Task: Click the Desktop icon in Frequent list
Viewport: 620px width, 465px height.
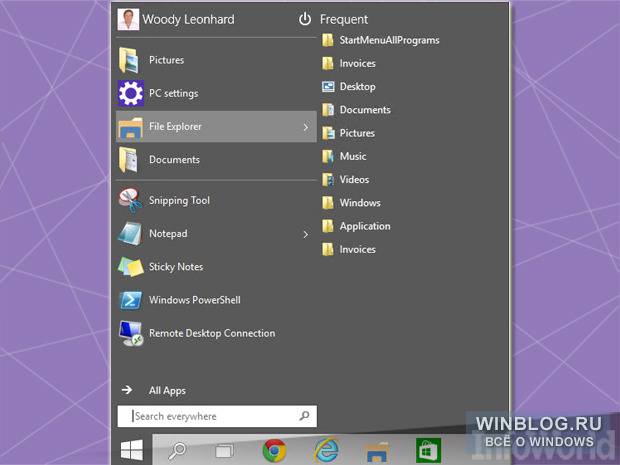Action: tap(328, 86)
